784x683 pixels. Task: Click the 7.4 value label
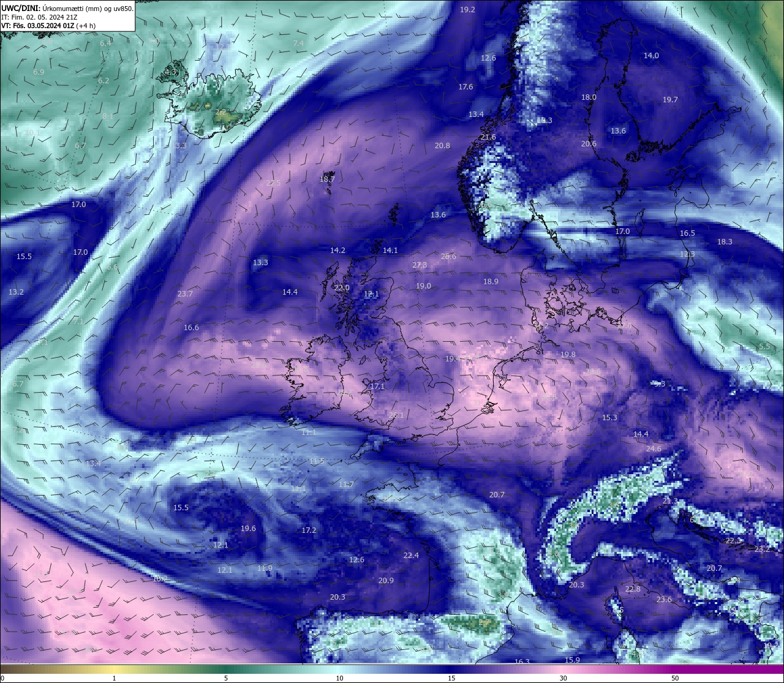coord(298,43)
